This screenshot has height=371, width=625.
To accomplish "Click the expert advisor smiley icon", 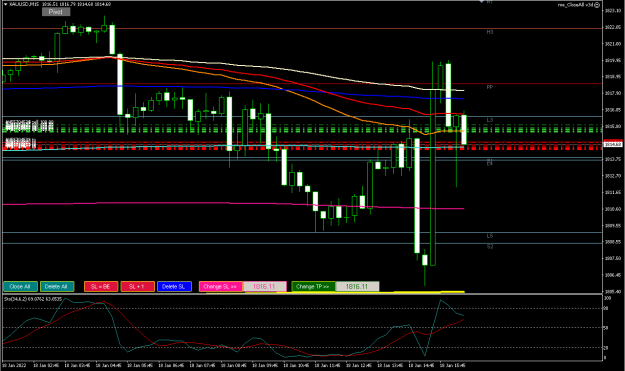I will coord(597,5).
